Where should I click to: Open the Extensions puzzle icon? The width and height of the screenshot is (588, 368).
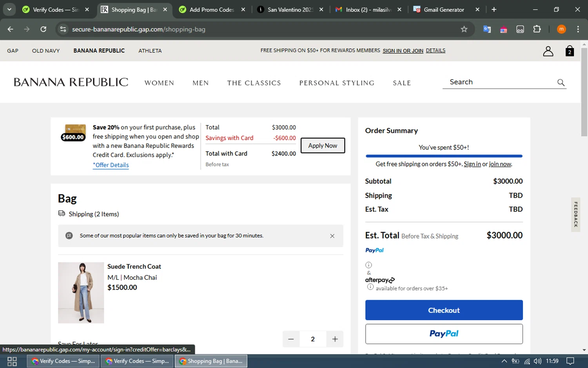pos(537,29)
